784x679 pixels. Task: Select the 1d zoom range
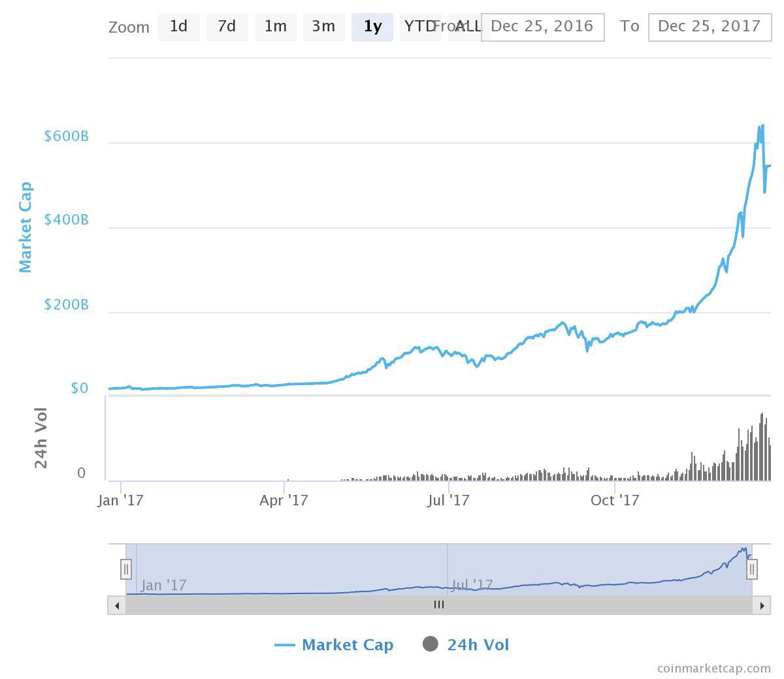pyautogui.click(x=178, y=27)
